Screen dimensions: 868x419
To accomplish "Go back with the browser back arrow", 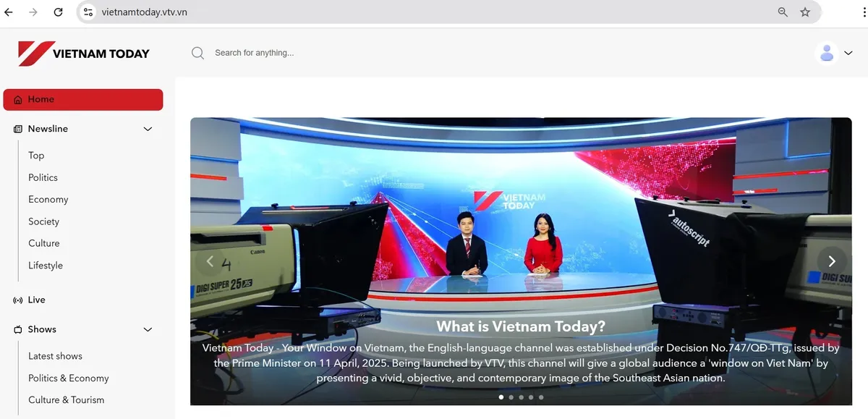I will tap(9, 12).
